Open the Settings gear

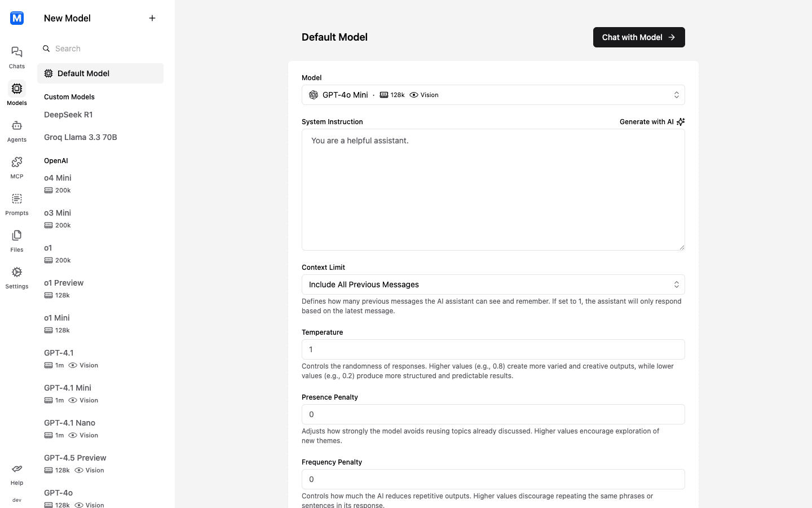pos(17,272)
